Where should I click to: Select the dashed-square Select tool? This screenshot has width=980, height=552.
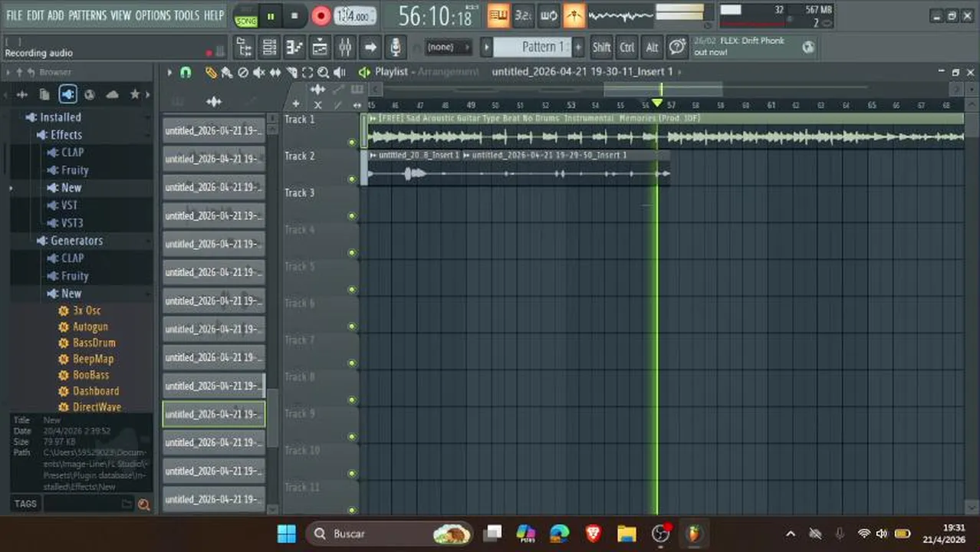point(307,72)
